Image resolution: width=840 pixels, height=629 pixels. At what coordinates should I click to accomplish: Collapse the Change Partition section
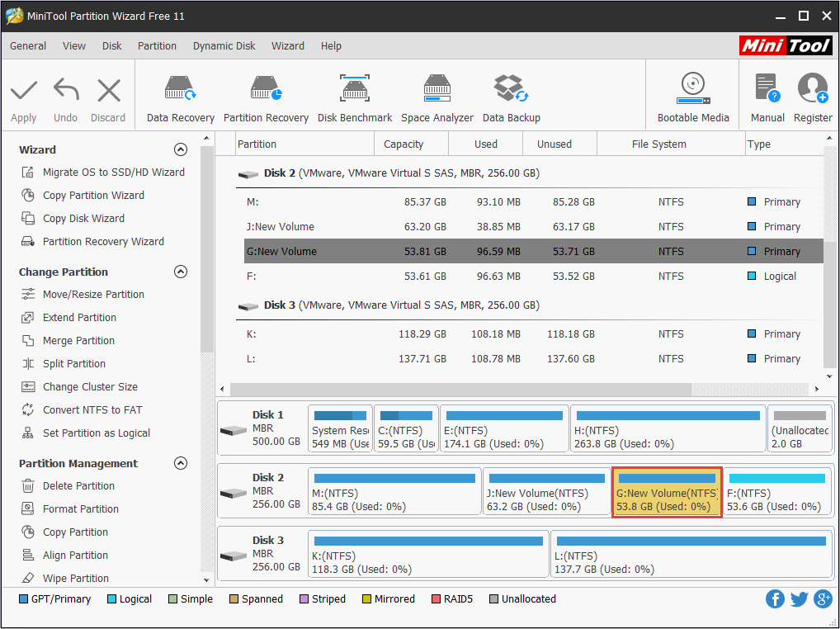click(x=181, y=272)
